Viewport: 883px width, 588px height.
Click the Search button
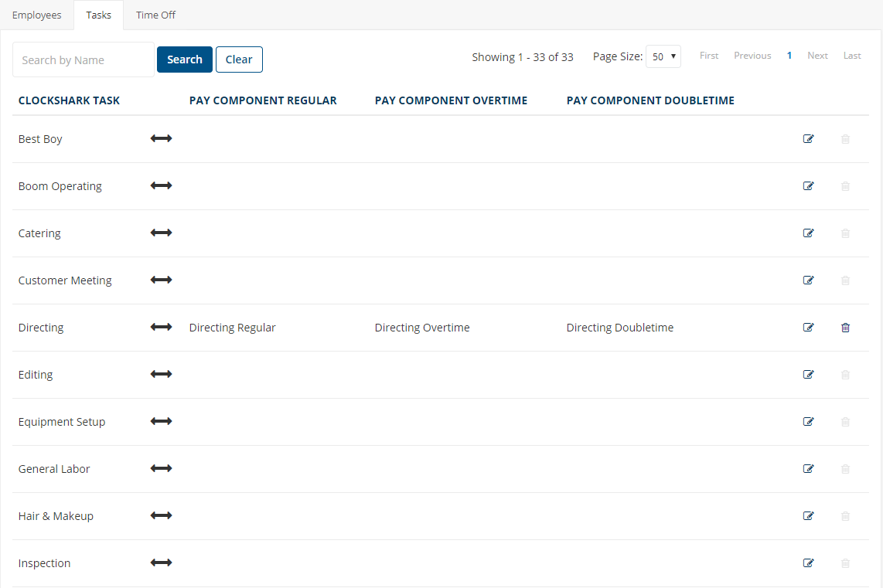184,59
